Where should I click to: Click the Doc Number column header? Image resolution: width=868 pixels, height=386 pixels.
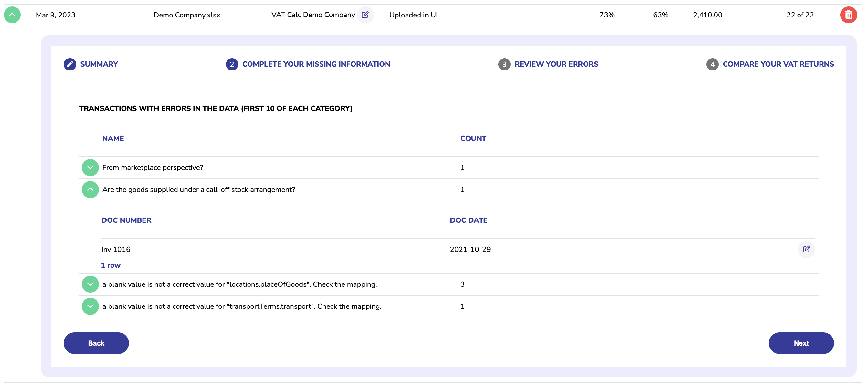(x=126, y=220)
